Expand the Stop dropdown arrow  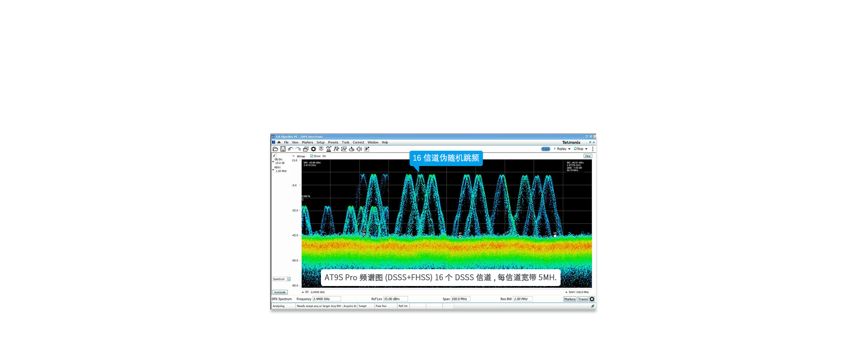coord(586,149)
